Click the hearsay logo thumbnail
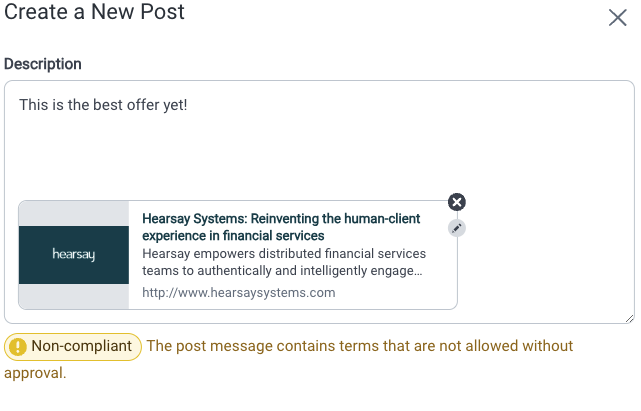 click(74, 255)
